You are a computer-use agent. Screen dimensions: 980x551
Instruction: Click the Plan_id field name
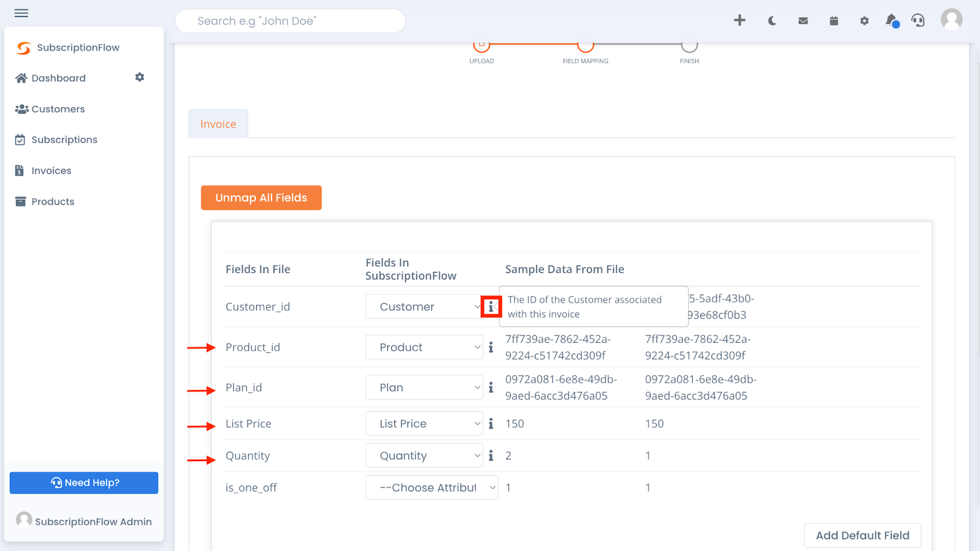(244, 388)
